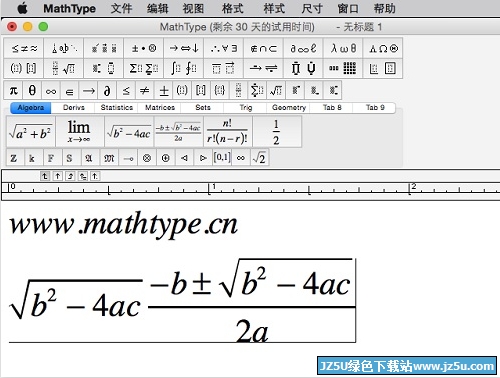Switch to the Algebra tab

click(31, 107)
